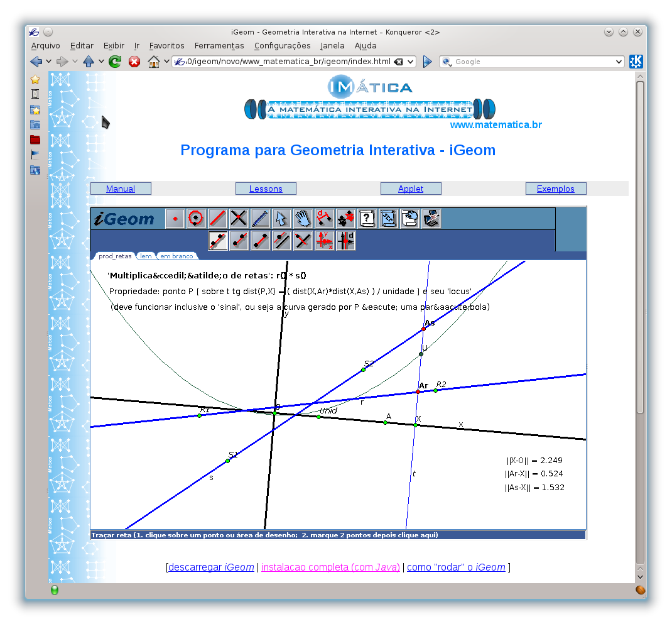This screenshot has height=624, width=672.
Task: Select the pencil edit tool
Action: tap(260, 219)
